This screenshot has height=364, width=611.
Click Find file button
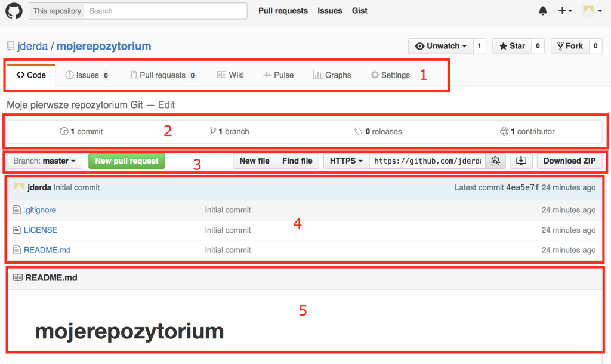[297, 161]
